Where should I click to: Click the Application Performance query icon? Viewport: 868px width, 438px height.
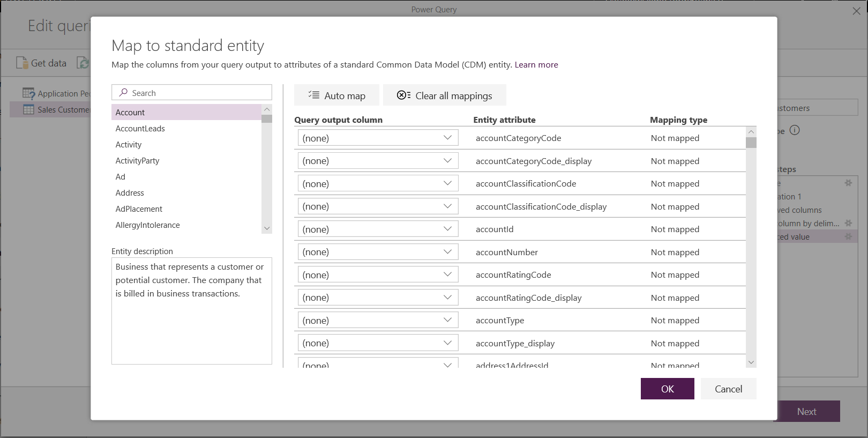point(28,93)
